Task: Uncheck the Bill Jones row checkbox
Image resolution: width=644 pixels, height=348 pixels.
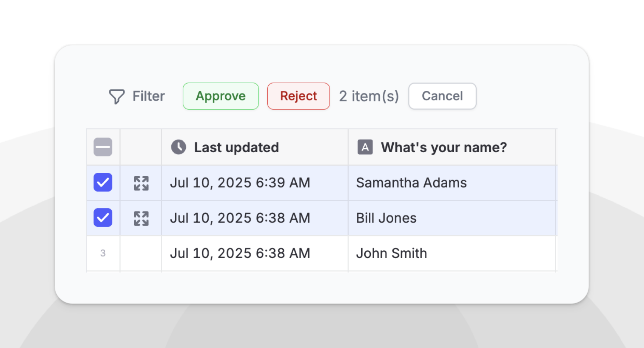Action: click(x=103, y=218)
